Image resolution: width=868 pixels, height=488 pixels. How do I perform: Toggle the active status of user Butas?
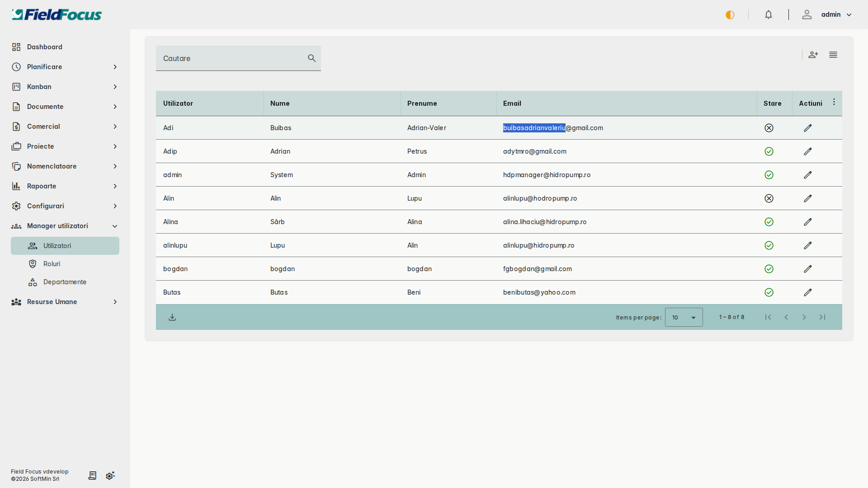[769, 292]
